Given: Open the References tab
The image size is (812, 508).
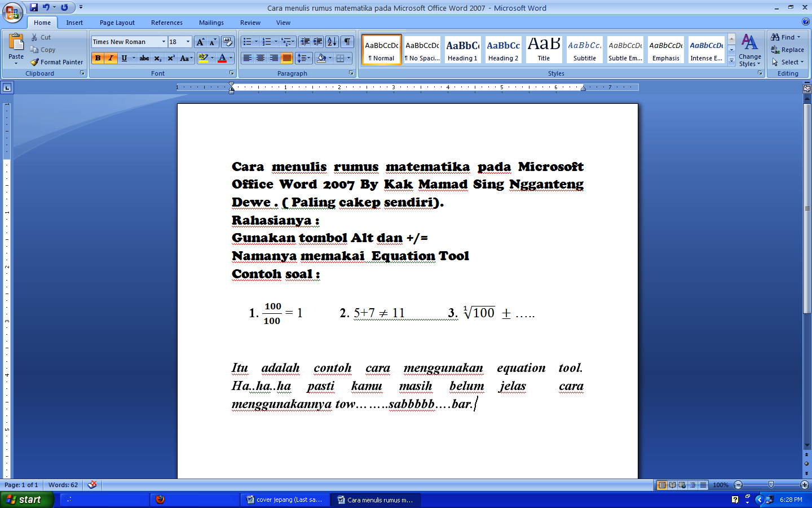Looking at the screenshot, I should pos(167,23).
